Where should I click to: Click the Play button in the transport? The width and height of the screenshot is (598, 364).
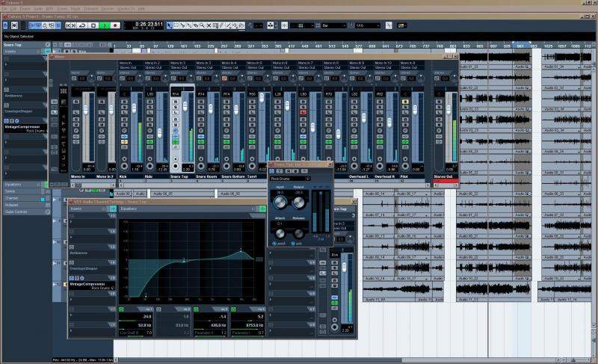tap(105, 25)
